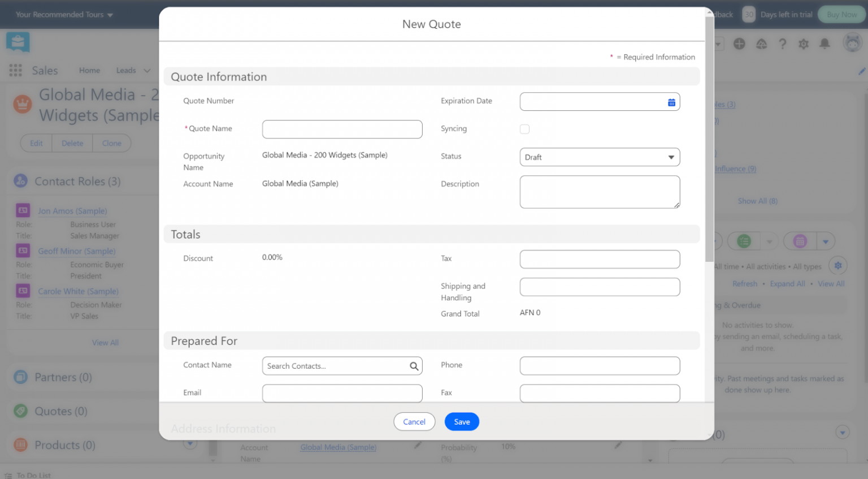The height and width of the screenshot is (479, 868).
Task: Open the App Launcher waffle grid
Action: click(x=15, y=70)
